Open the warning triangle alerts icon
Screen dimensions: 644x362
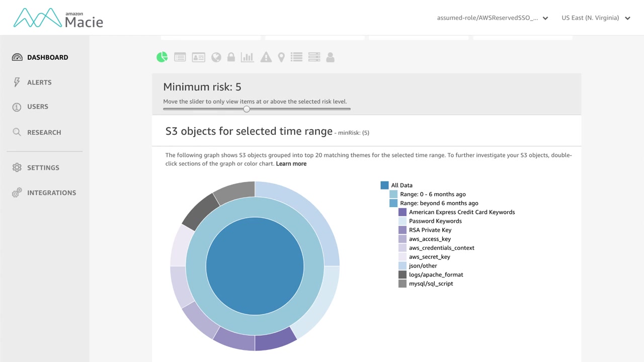266,57
